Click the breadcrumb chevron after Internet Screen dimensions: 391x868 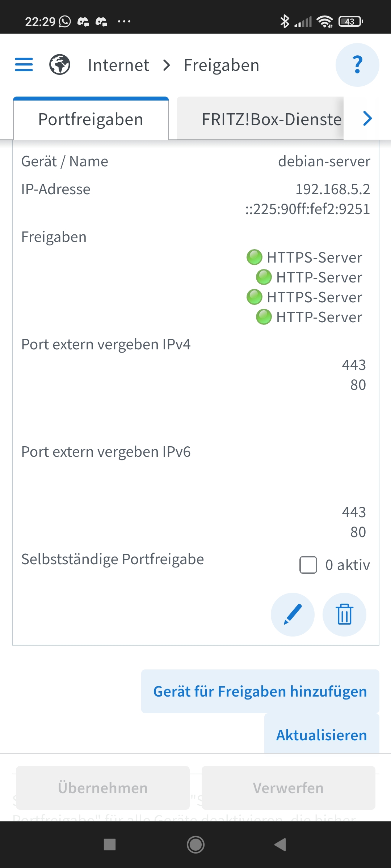pos(167,65)
